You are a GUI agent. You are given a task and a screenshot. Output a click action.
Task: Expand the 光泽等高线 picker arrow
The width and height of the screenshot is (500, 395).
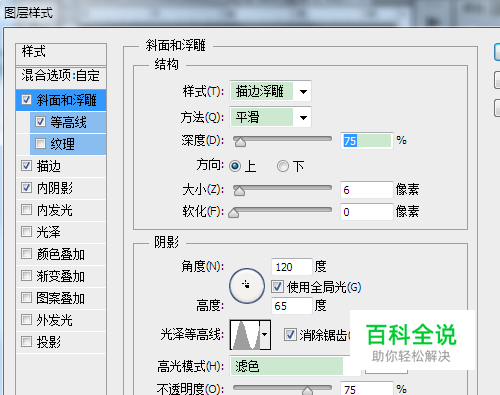(x=265, y=335)
